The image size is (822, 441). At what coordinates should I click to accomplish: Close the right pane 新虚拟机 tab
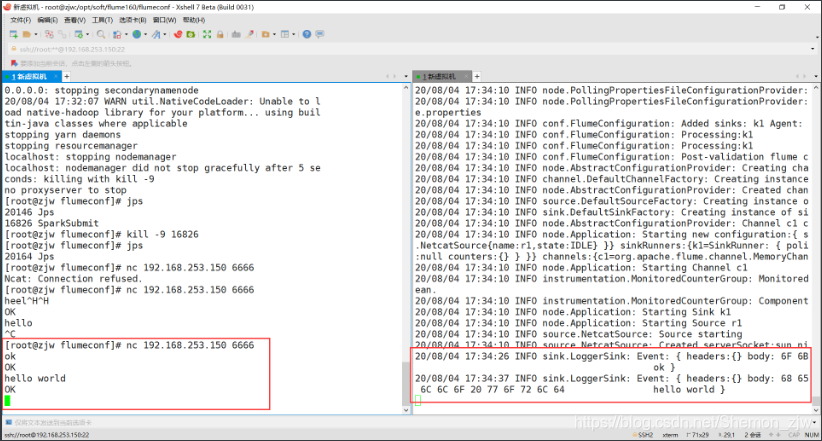466,77
